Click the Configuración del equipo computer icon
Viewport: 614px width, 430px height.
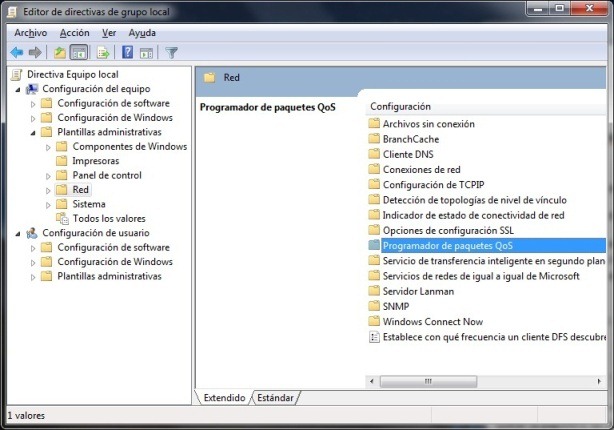[32, 89]
